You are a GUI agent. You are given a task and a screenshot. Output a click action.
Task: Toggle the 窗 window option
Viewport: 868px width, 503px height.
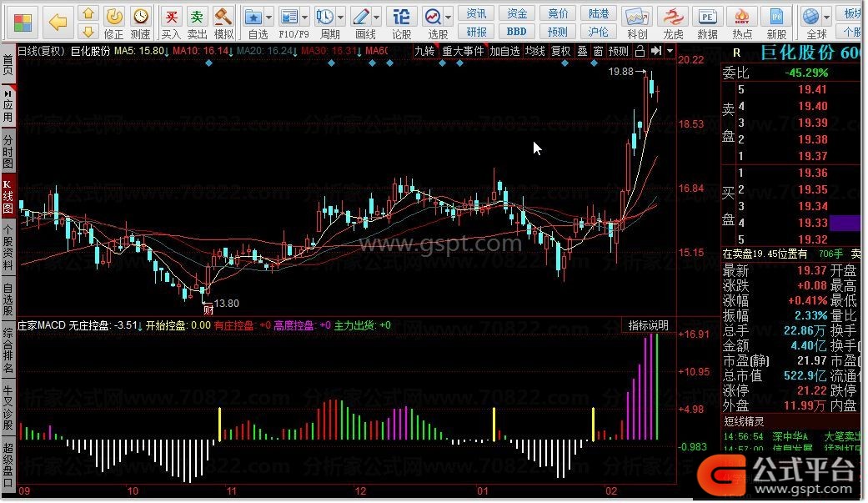(598, 52)
